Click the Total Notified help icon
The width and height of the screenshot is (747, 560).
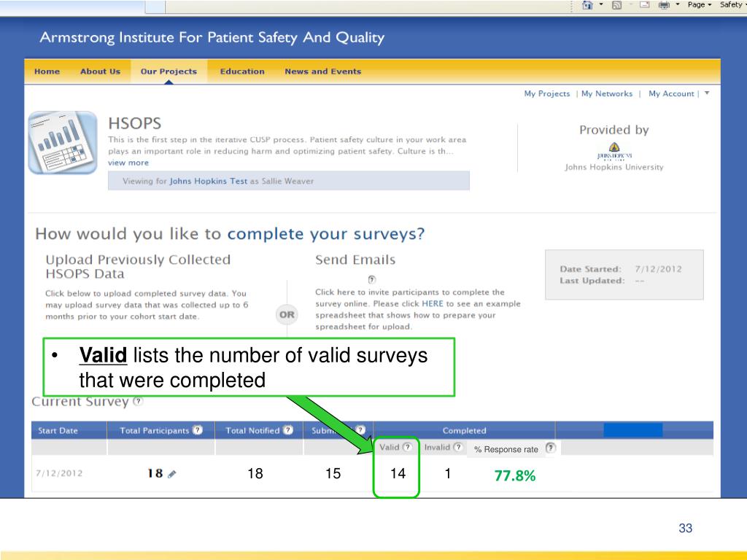(287, 430)
